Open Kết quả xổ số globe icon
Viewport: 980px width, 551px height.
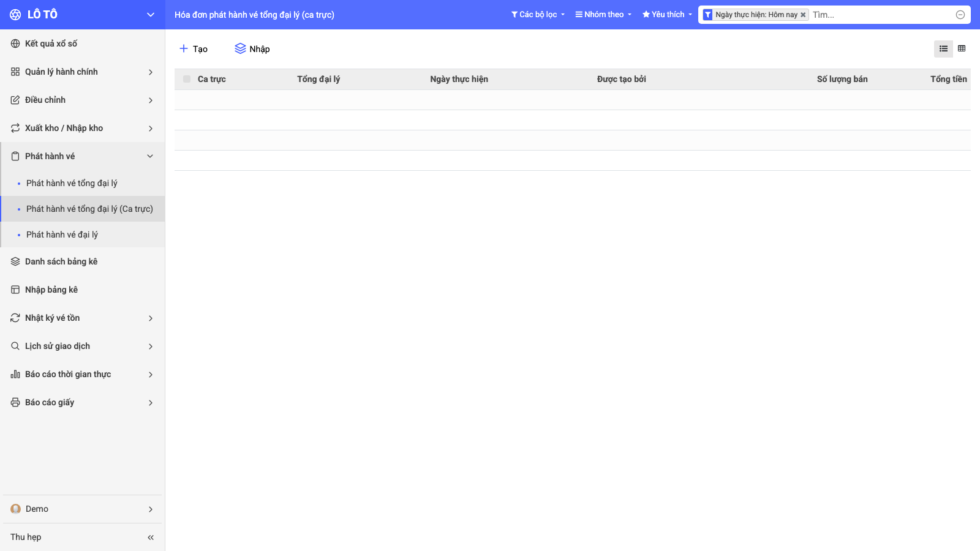click(x=15, y=43)
